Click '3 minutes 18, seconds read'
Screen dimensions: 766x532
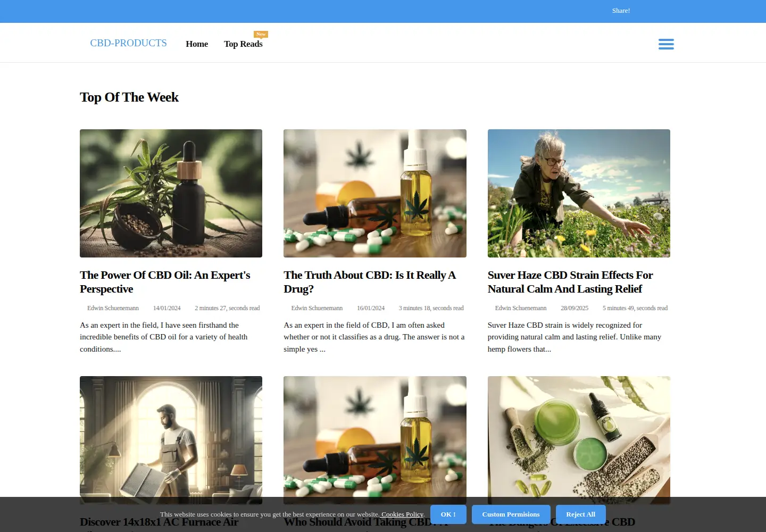click(431, 308)
